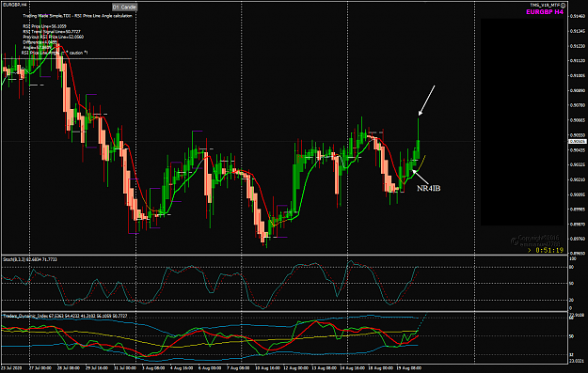Click the 0.90890 price scale value
588x373 pixels.
(578, 90)
